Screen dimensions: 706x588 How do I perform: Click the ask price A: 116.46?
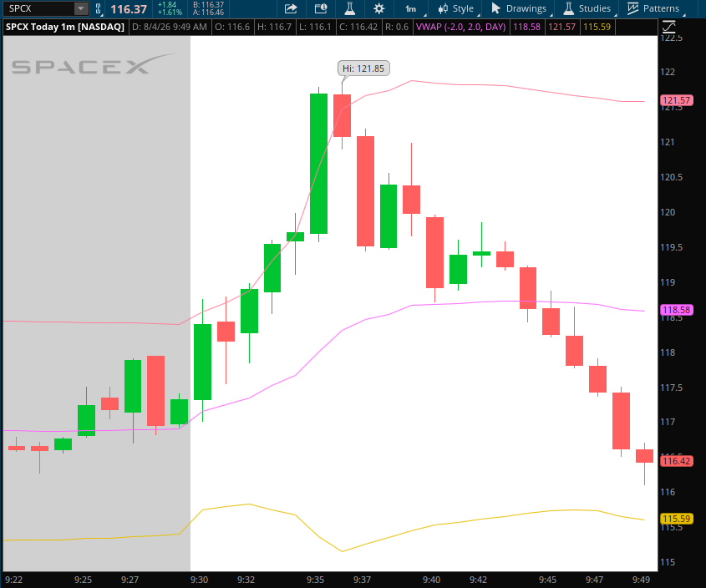tap(209, 13)
